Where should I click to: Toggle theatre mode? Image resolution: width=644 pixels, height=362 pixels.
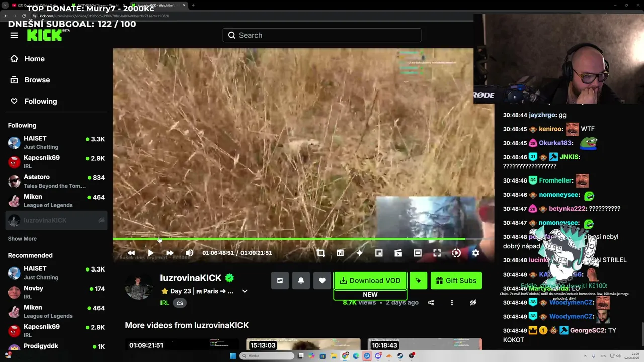(x=418, y=253)
